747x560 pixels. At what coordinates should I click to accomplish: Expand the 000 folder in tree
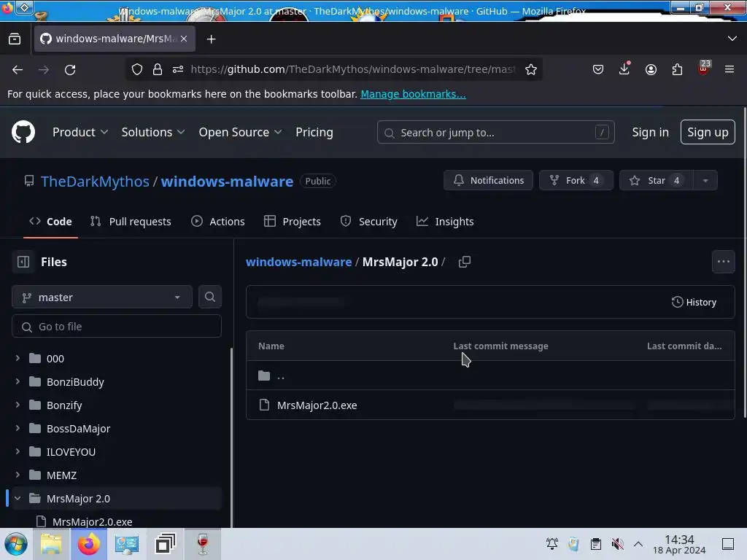(x=18, y=358)
